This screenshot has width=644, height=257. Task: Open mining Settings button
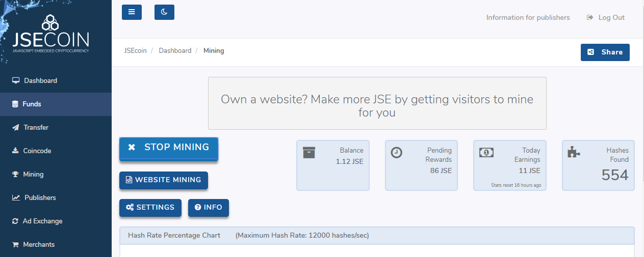150,208
